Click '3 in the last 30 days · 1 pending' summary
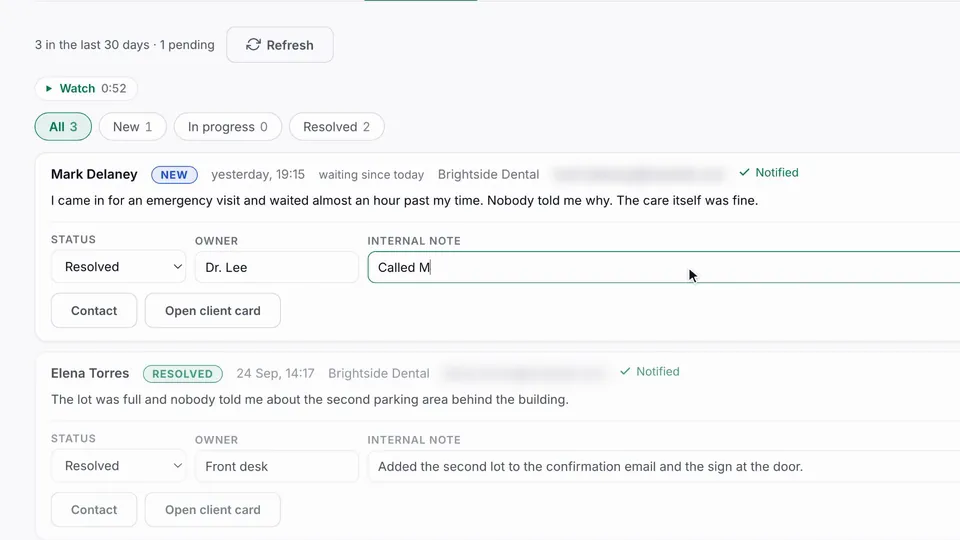Screen dimensions: 960x540 (125, 45)
